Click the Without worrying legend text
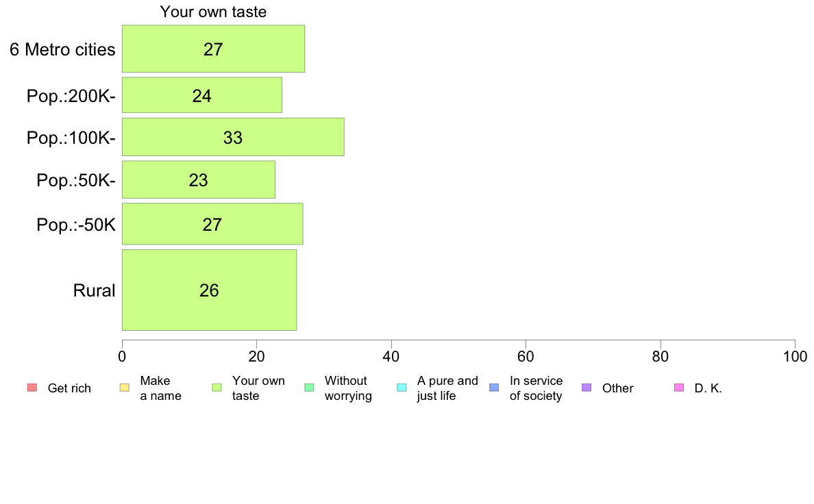Viewport: 814px width, 504px height. pos(348,388)
